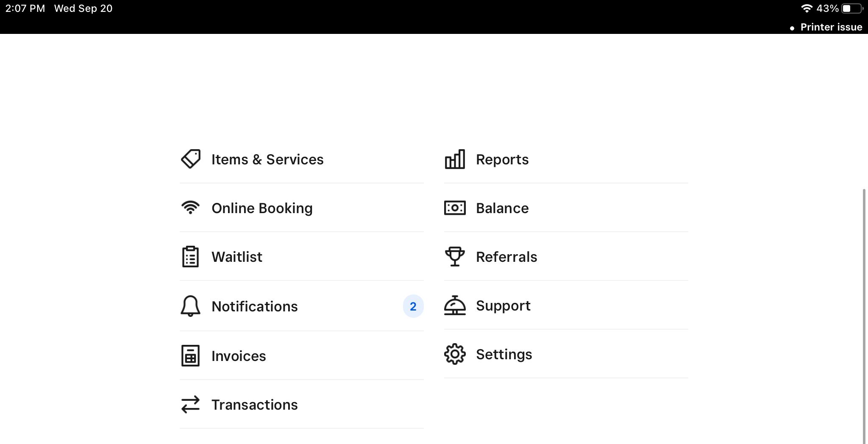Open the Waitlist section

pos(236,256)
